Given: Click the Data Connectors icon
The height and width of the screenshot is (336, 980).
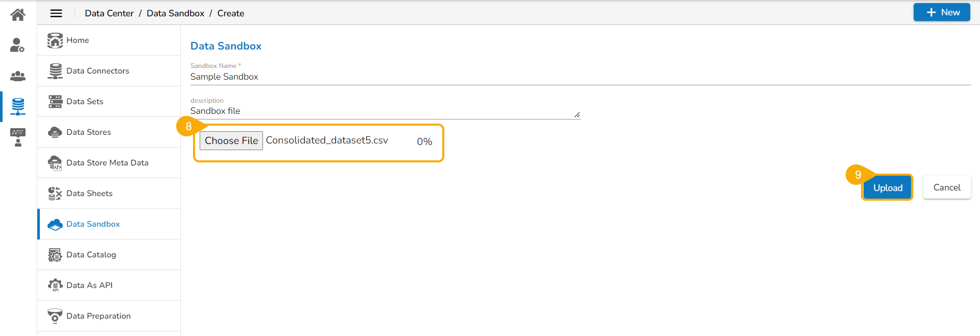Looking at the screenshot, I should point(55,71).
